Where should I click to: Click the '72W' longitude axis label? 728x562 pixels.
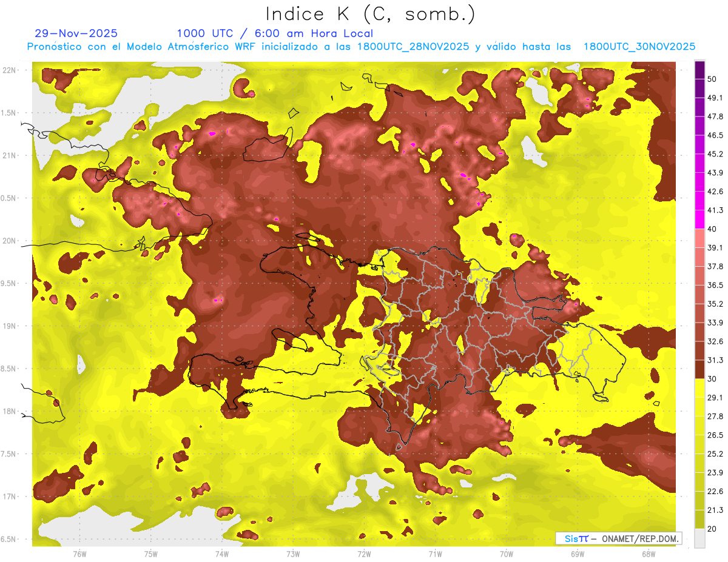[x=364, y=554]
